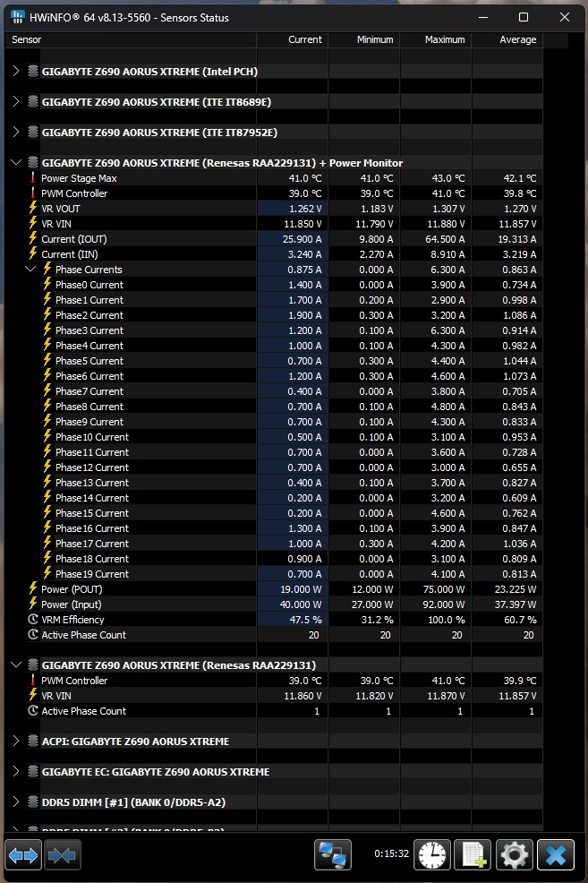The width and height of the screenshot is (588, 883).
Task: Expand the Intel PCH sensor group
Action: 16,71
